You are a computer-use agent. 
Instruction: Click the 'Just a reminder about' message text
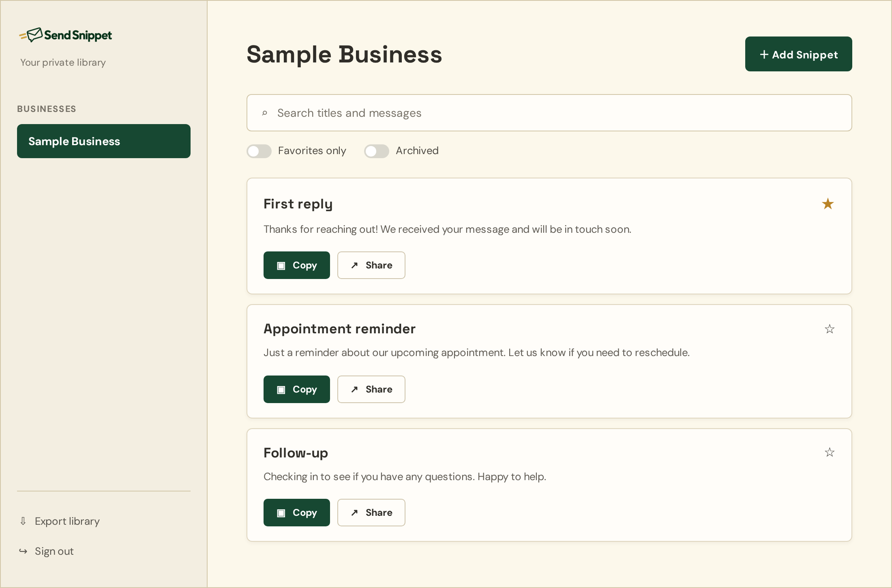(476, 352)
